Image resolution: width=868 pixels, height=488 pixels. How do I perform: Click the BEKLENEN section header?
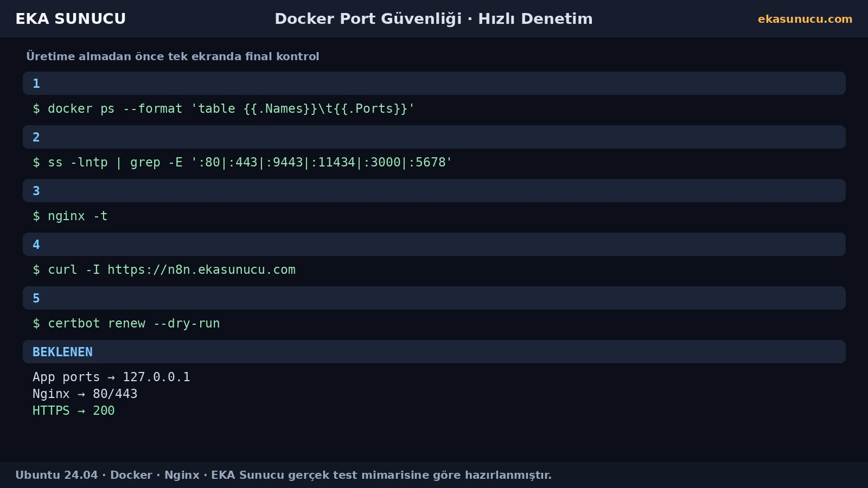tap(434, 352)
